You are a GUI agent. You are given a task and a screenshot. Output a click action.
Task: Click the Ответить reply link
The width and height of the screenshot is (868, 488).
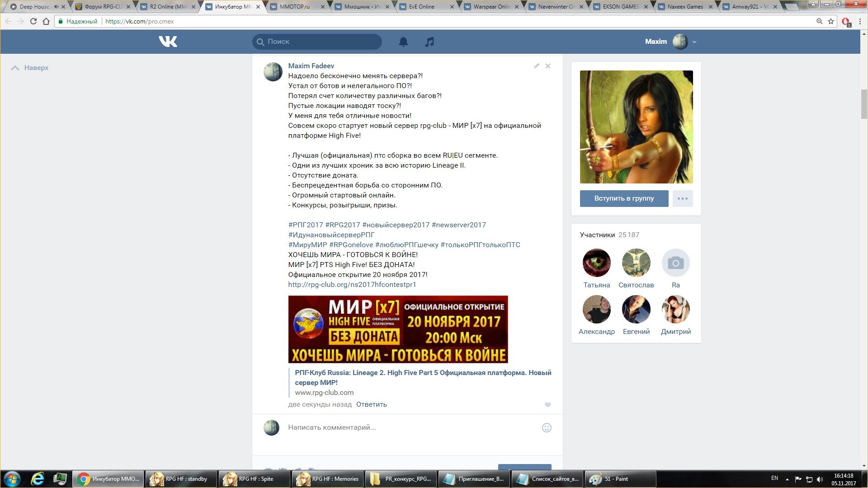point(371,404)
